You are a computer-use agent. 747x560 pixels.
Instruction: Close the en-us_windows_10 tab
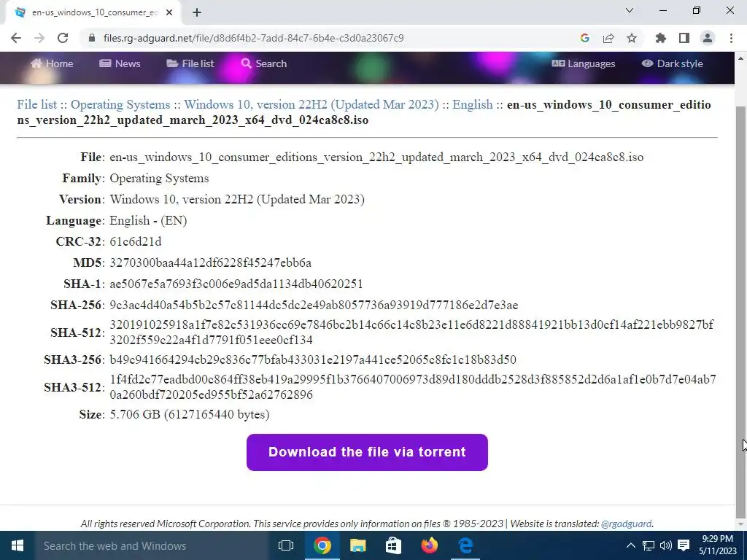point(169,12)
